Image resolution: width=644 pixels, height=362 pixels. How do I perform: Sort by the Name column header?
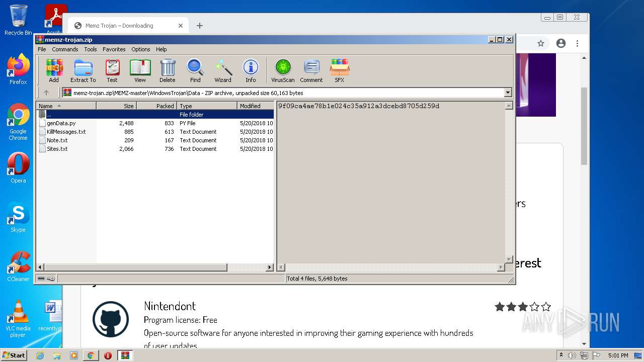[x=66, y=106]
